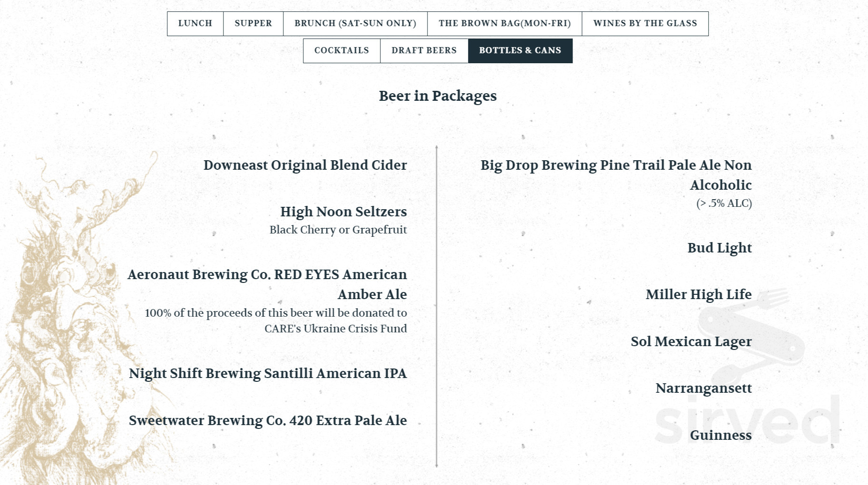Switch to the COCKTAILS tab
The width and height of the screenshot is (868, 485).
(x=341, y=50)
